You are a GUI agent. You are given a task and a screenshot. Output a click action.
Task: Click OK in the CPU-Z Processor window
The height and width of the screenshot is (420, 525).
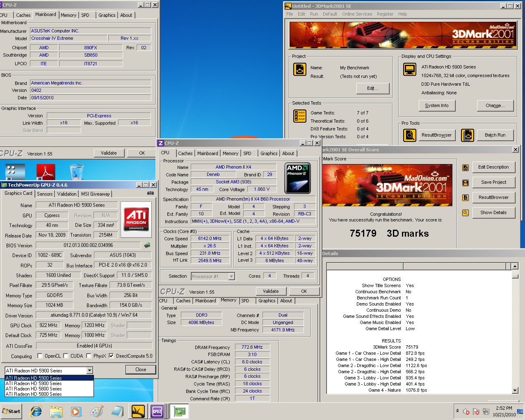pos(304,291)
